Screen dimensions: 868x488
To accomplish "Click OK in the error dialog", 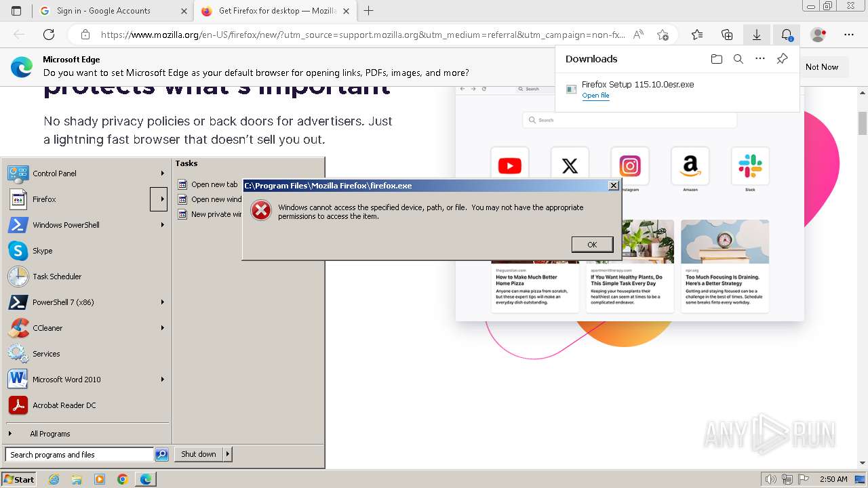I will coord(592,245).
